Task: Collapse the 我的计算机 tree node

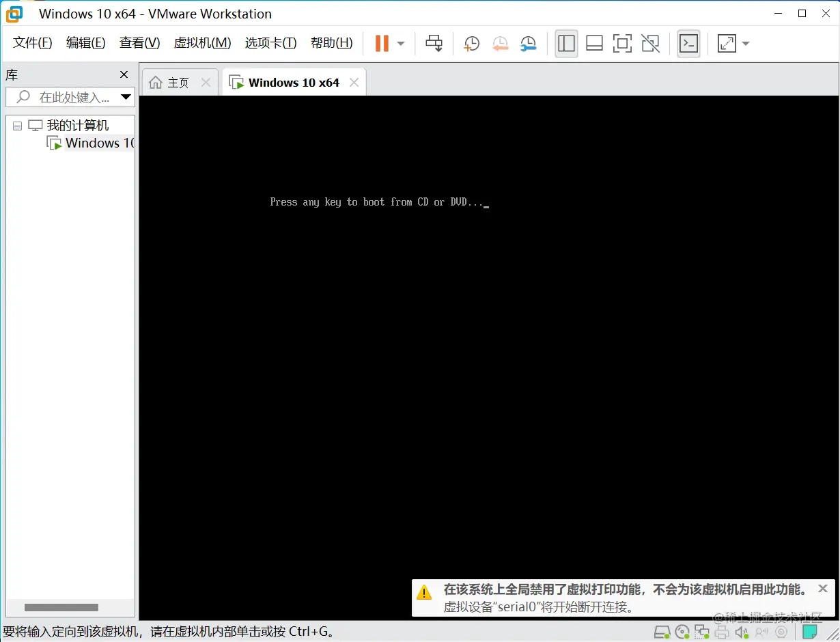Action: pos(17,126)
